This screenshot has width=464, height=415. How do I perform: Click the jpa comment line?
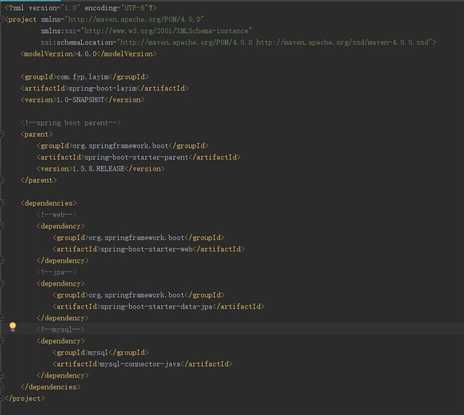(57, 272)
